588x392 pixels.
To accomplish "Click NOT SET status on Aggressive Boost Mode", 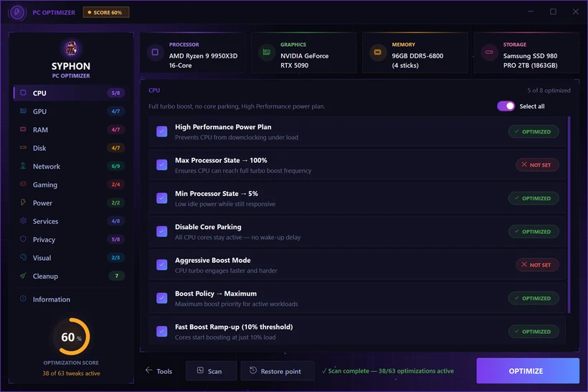I will coord(537,265).
